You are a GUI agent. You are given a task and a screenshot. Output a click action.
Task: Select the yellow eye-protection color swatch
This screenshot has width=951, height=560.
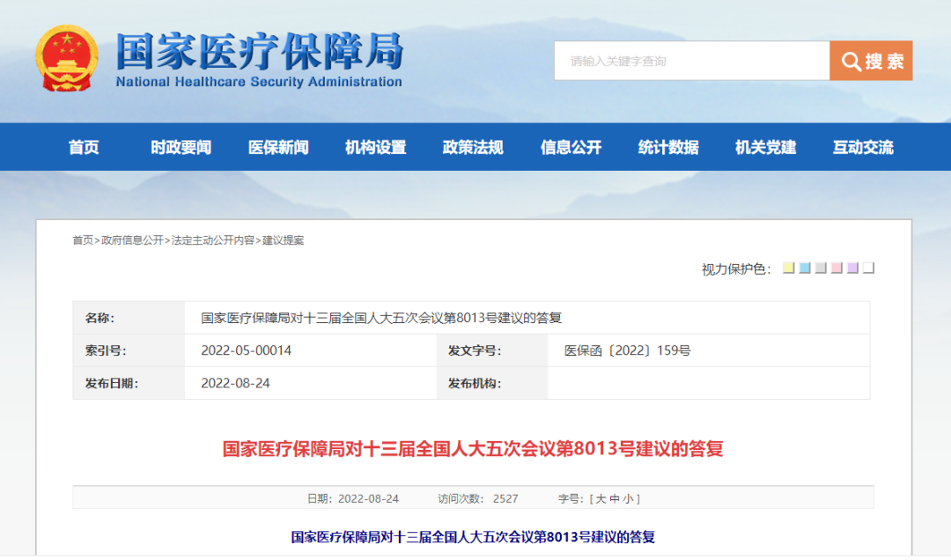(x=789, y=268)
